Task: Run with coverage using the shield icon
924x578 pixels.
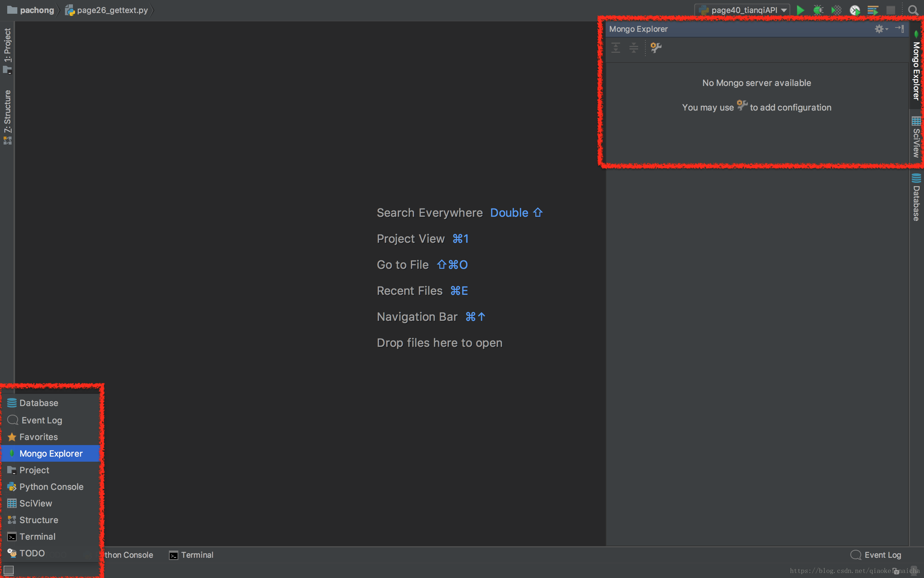Action: (x=836, y=10)
